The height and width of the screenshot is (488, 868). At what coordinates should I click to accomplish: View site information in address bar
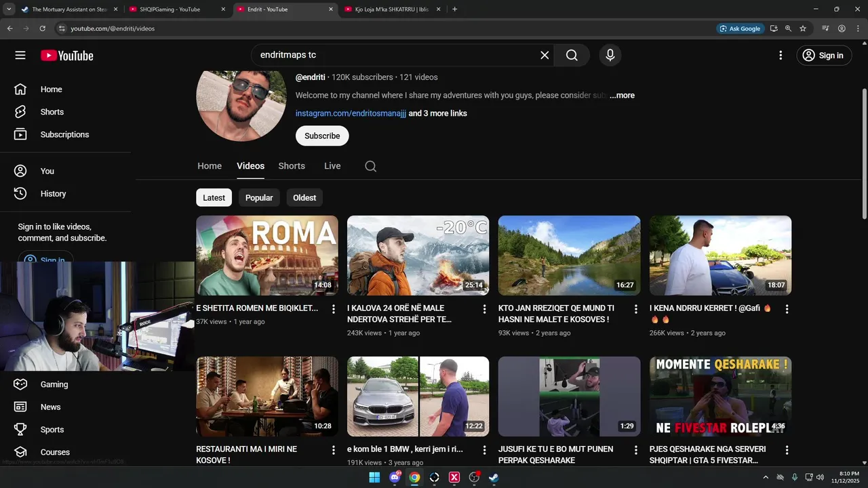pos(62,28)
